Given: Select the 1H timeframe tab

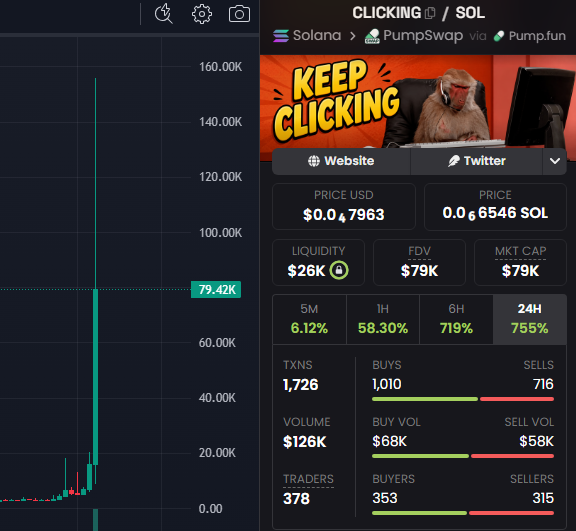Looking at the screenshot, I should pos(383,319).
